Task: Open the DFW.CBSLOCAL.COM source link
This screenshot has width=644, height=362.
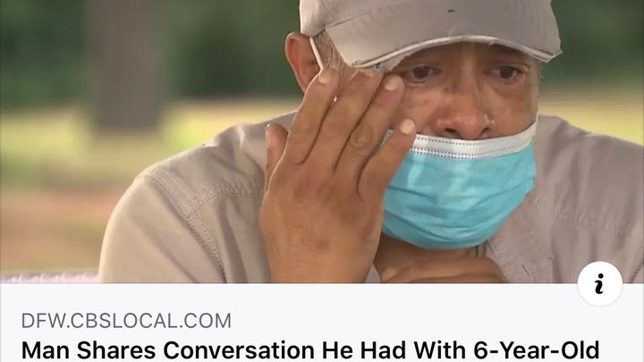Action: [x=126, y=321]
